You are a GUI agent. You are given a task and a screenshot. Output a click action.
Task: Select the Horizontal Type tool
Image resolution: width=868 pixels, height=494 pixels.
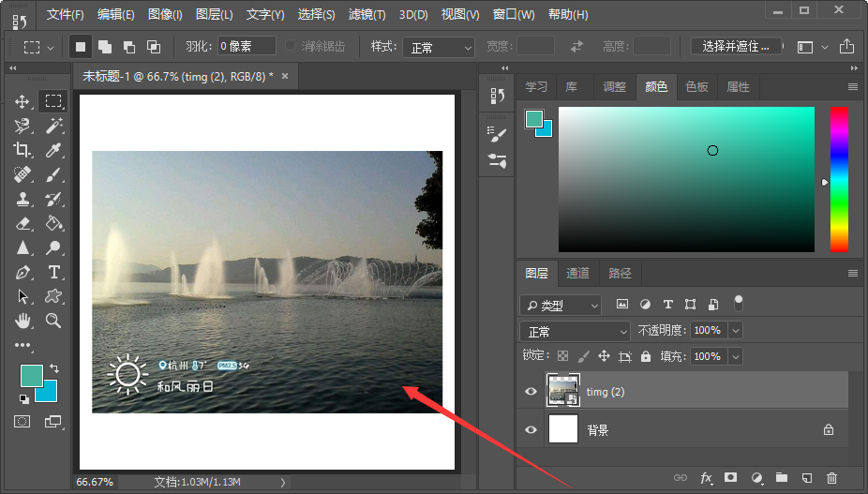[x=53, y=272]
